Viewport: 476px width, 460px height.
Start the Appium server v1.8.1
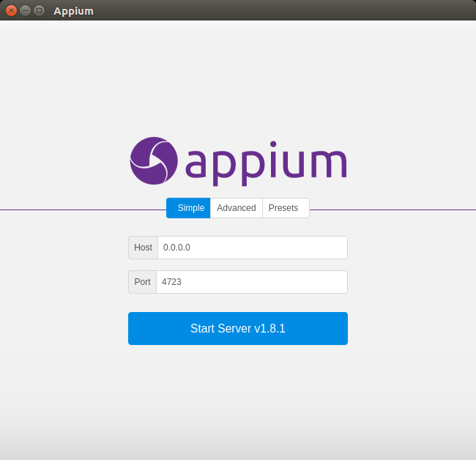click(238, 328)
